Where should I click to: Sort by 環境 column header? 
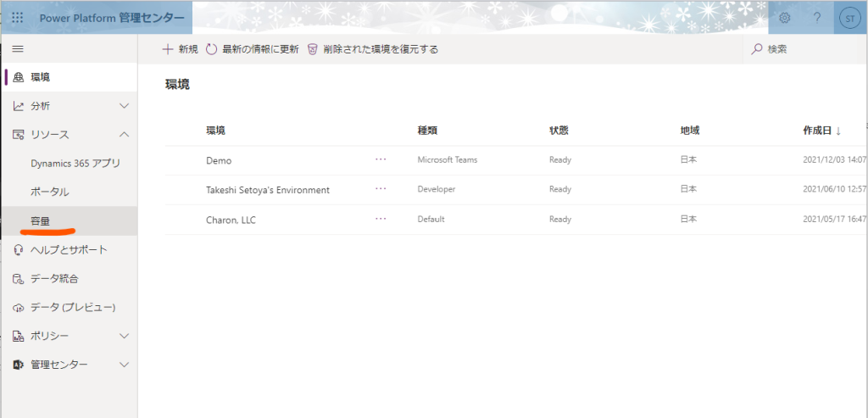215,131
